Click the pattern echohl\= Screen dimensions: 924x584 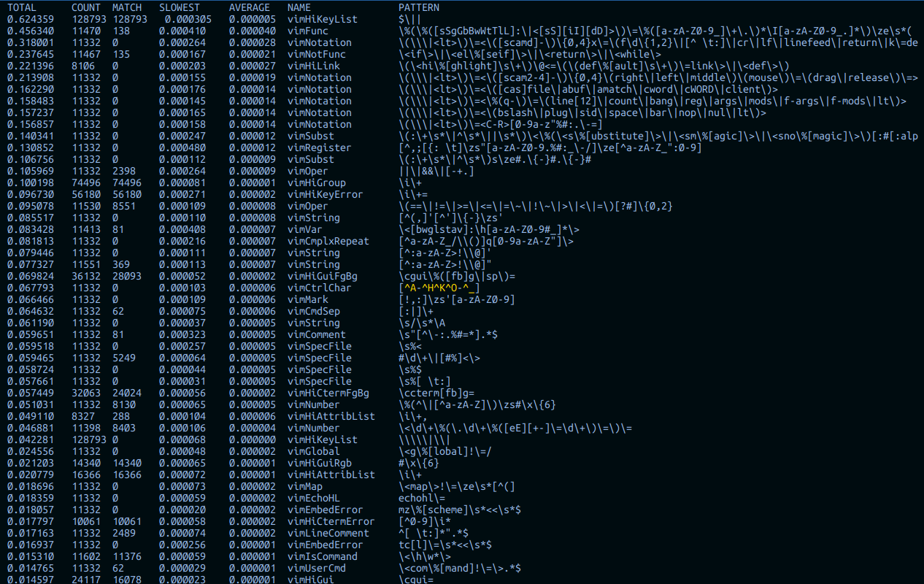pos(422,498)
